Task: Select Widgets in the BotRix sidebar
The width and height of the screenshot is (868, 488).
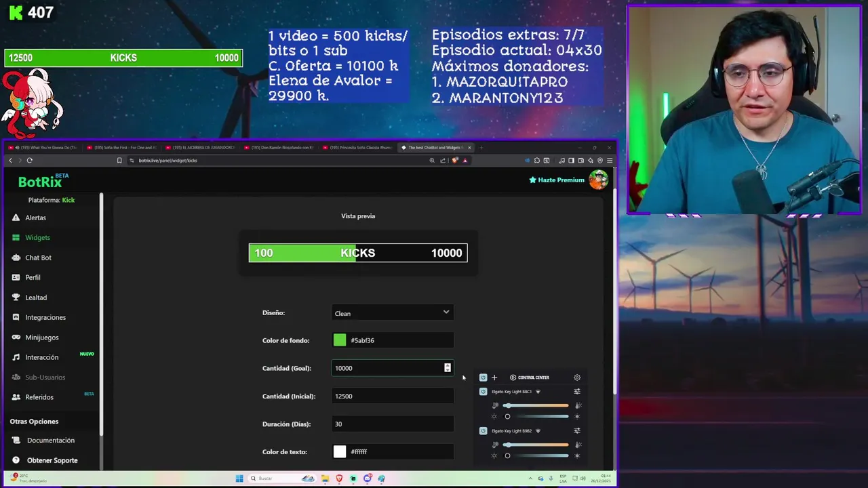Action: pyautogui.click(x=37, y=237)
